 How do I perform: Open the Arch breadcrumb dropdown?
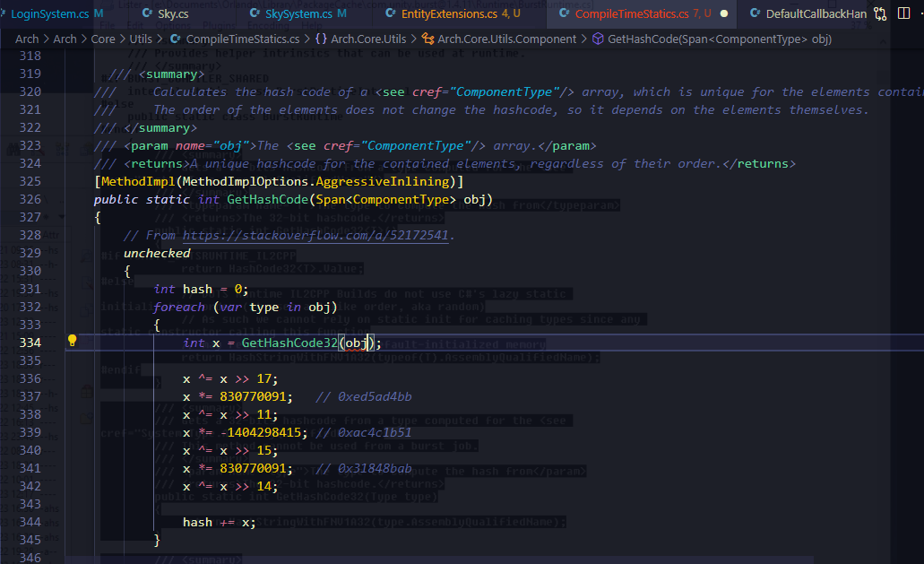26,39
